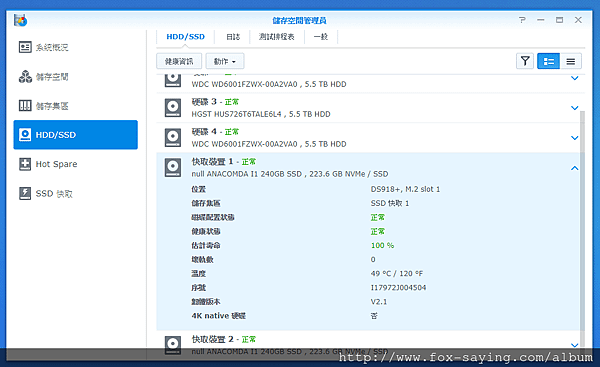This screenshot has width=600, height=367.
Task: Click the storage pool value SSD 快取 1
Action: (x=390, y=203)
